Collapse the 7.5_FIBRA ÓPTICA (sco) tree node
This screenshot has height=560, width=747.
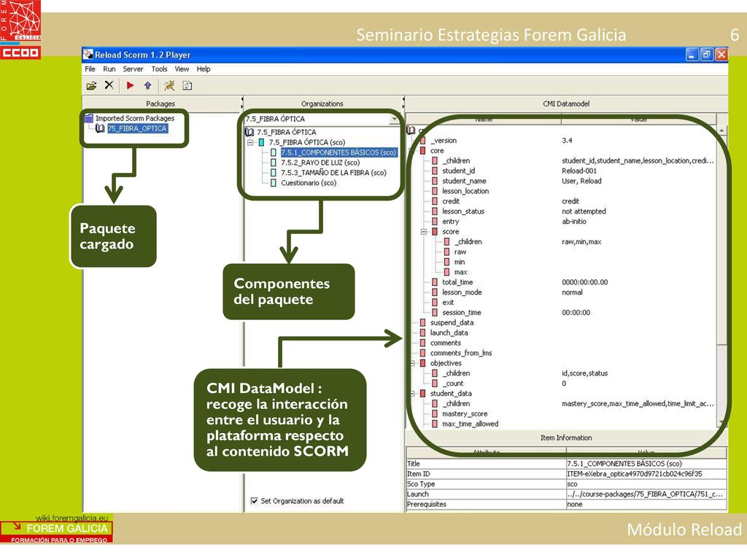point(250,142)
